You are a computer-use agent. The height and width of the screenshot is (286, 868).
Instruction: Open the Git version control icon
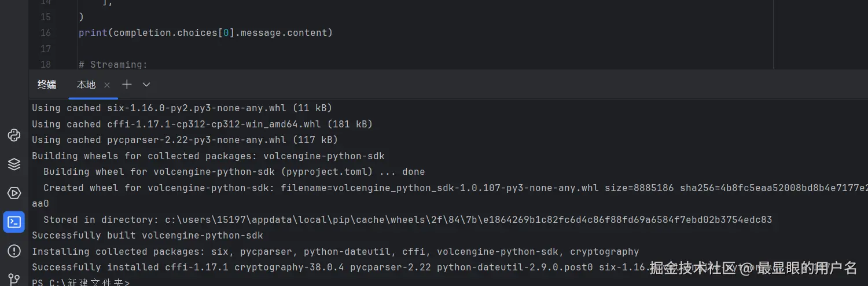coord(14,280)
